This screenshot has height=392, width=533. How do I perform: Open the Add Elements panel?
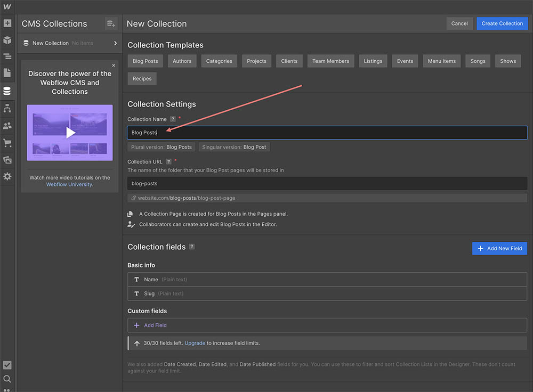coord(7,23)
